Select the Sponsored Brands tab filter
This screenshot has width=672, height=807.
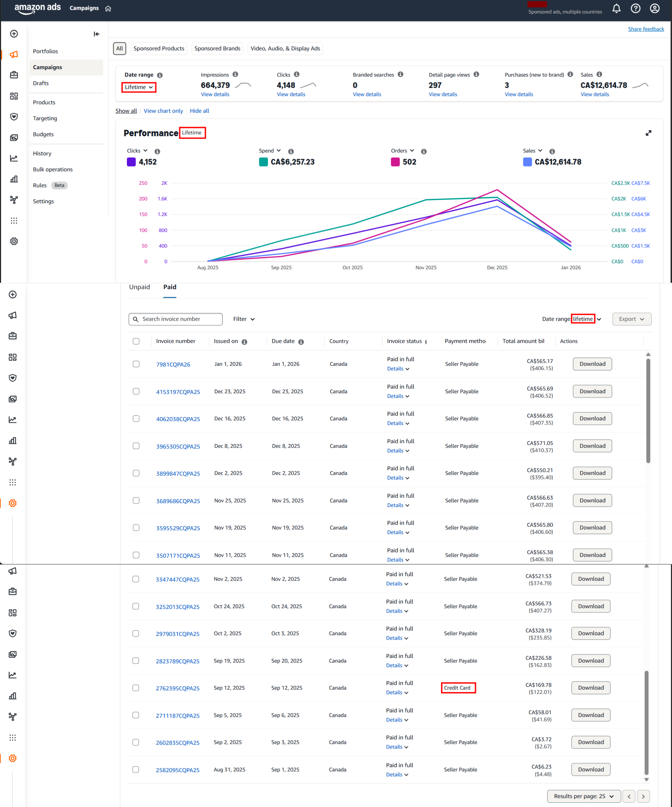(217, 48)
